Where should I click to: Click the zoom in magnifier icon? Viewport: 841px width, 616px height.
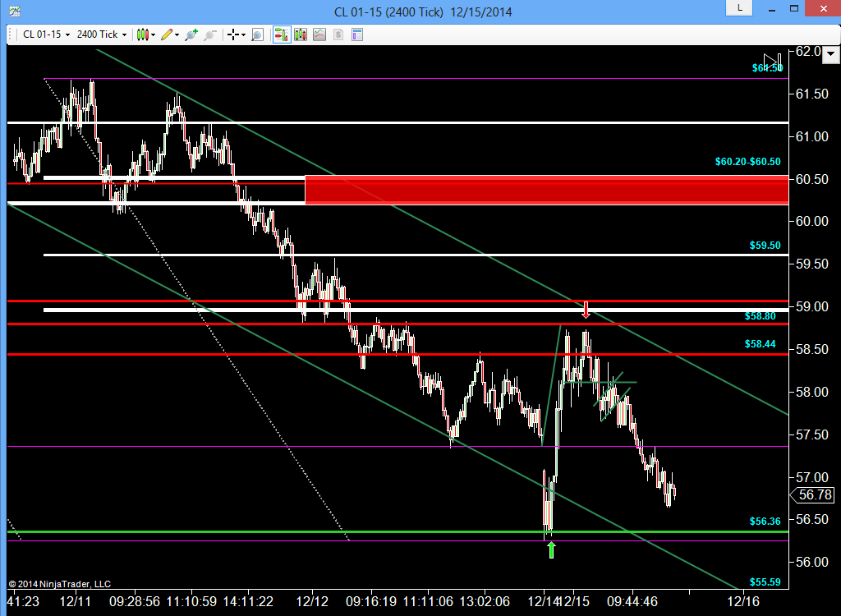click(191, 34)
